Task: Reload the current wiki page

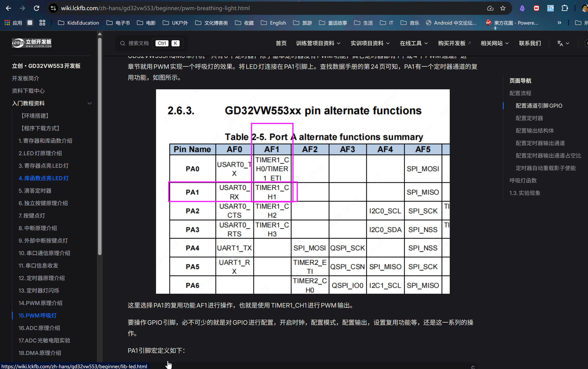Action: (37, 8)
